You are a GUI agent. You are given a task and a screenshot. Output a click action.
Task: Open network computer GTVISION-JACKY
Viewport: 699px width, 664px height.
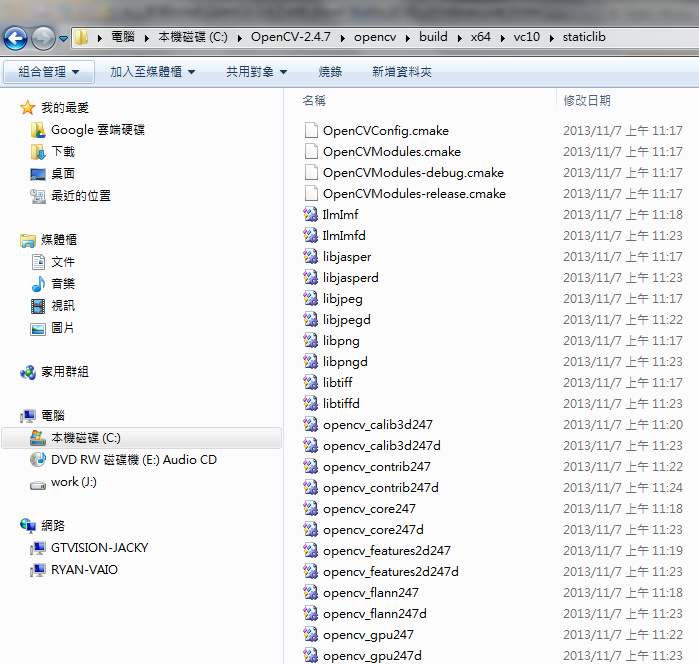click(99, 548)
